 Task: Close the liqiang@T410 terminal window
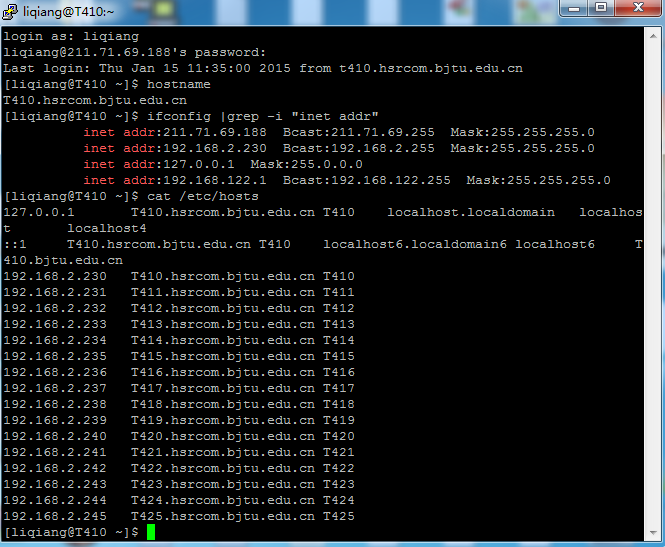tap(638, 8)
